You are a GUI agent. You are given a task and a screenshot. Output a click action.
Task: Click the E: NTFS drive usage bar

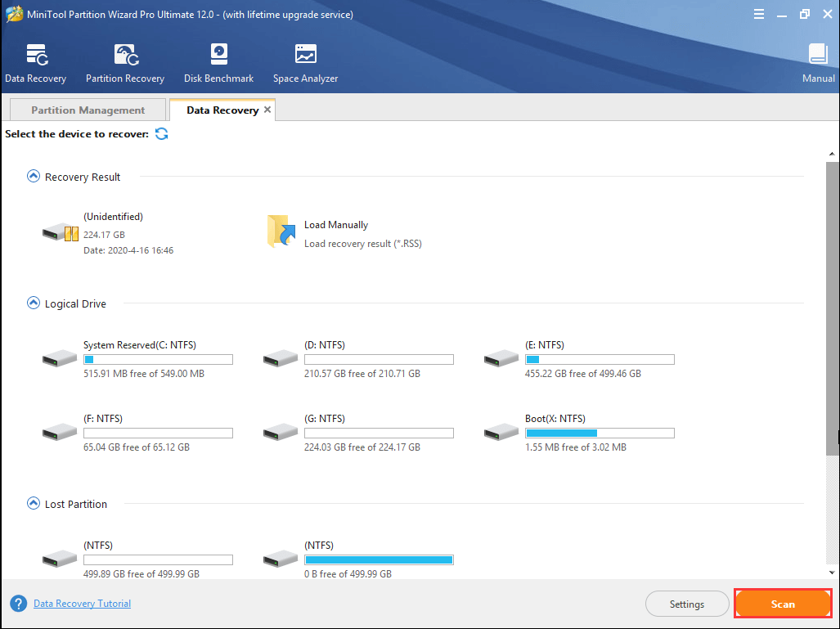pos(600,359)
